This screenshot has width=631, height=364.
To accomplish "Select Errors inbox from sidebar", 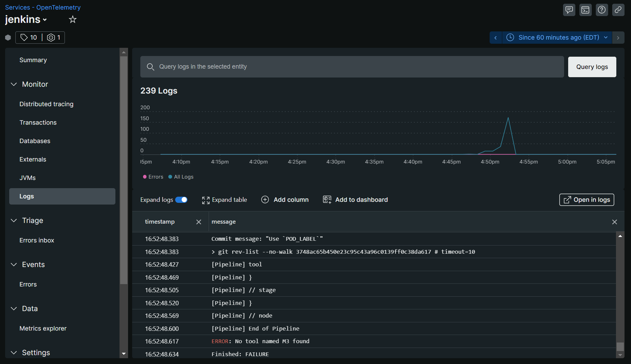I will click(37, 240).
